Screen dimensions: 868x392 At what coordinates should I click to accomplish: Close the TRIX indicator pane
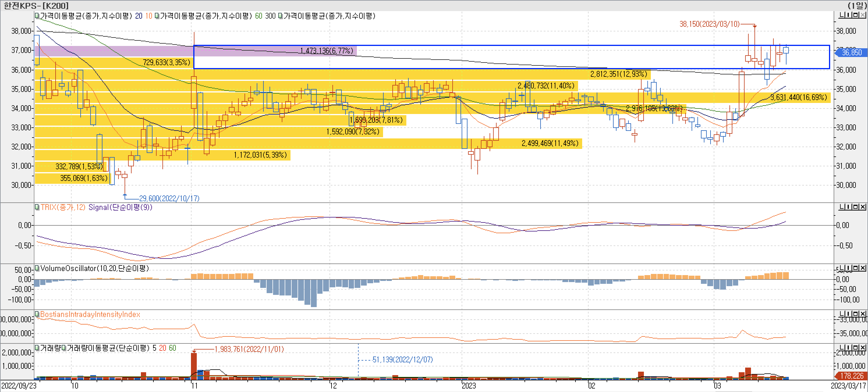tap(863, 207)
